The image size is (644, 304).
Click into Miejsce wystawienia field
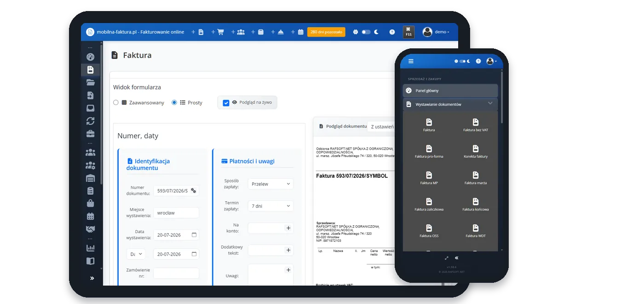tap(176, 213)
